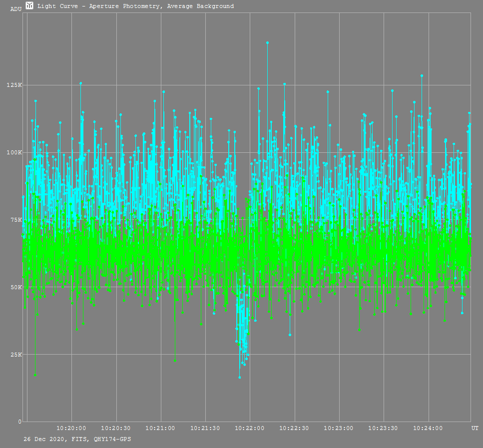Click the 10:23:00 time label
This screenshot has height=448, width=483.
pos(339,429)
